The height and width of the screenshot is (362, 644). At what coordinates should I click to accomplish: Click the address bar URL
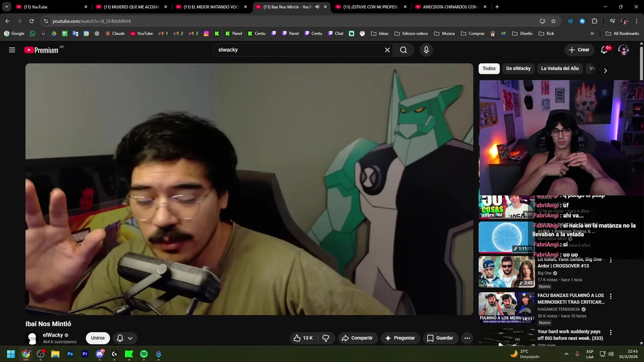tap(92, 21)
